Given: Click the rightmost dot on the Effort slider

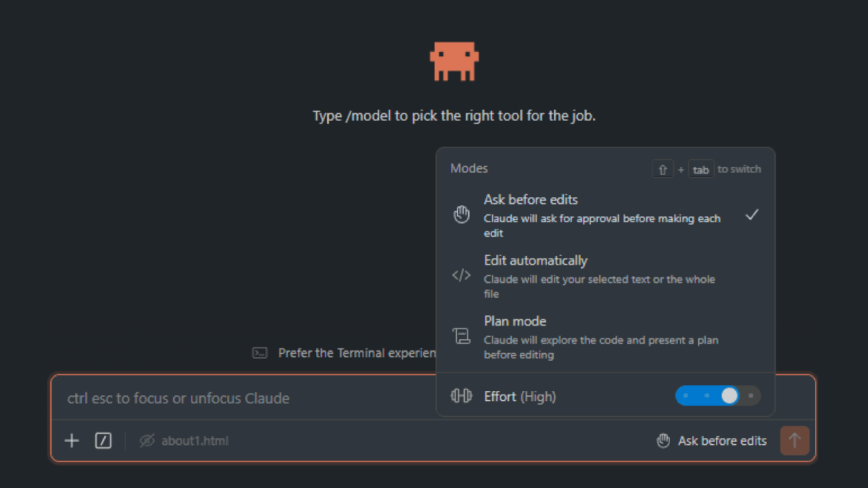Looking at the screenshot, I should pos(752,395).
